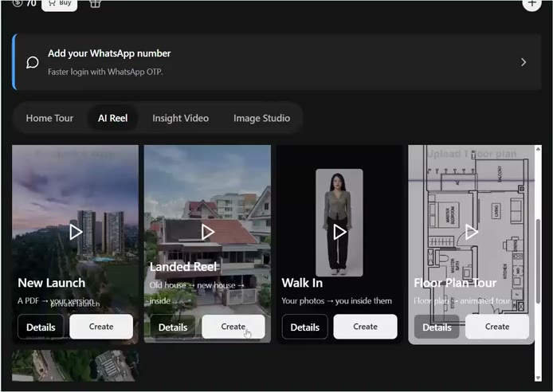
Task: Play the Walk In preview video
Action: 339,232
